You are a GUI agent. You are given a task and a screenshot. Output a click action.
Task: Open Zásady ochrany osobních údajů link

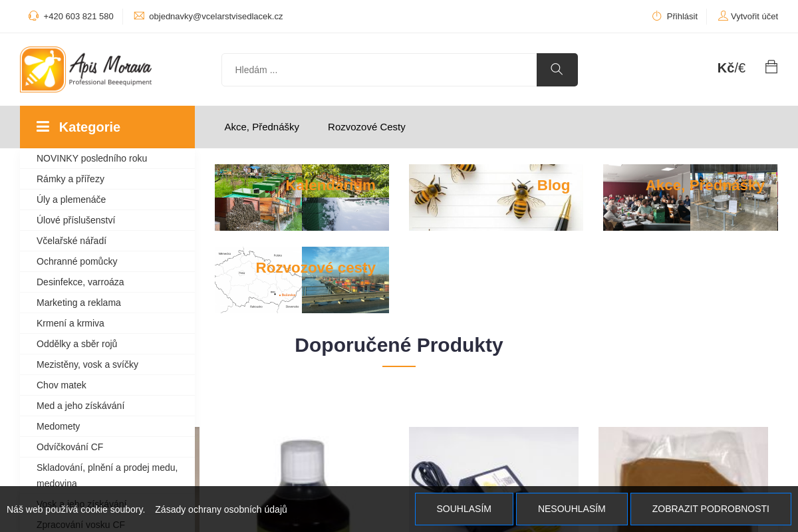coord(221,509)
